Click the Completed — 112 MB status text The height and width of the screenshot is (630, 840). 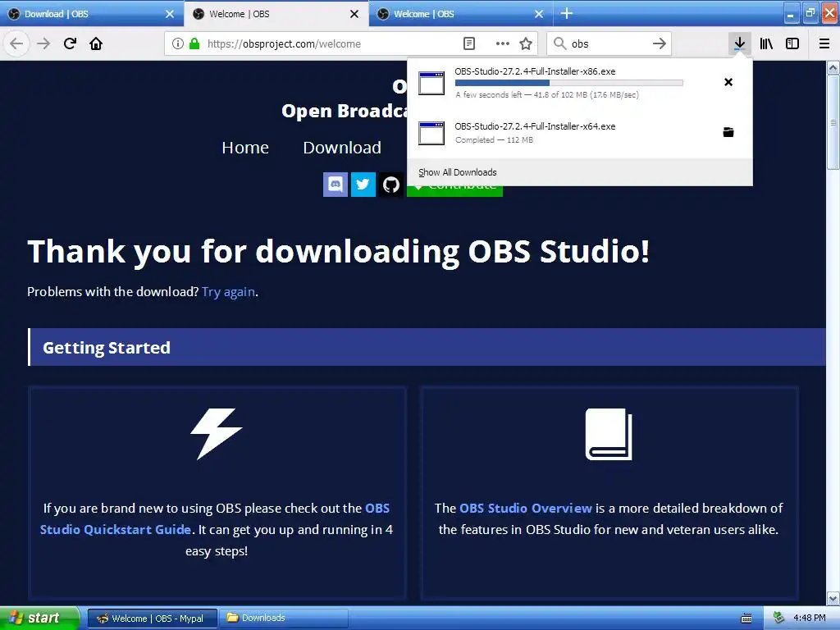click(494, 139)
